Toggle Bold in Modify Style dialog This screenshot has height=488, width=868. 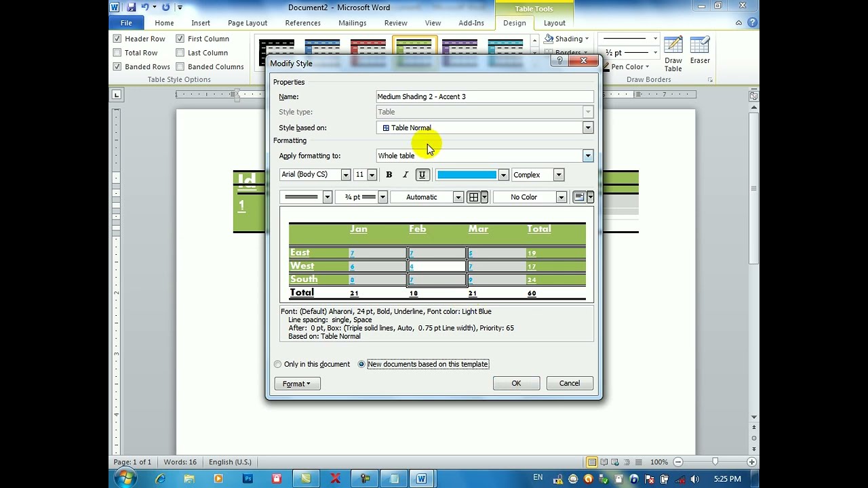(389, 175)
